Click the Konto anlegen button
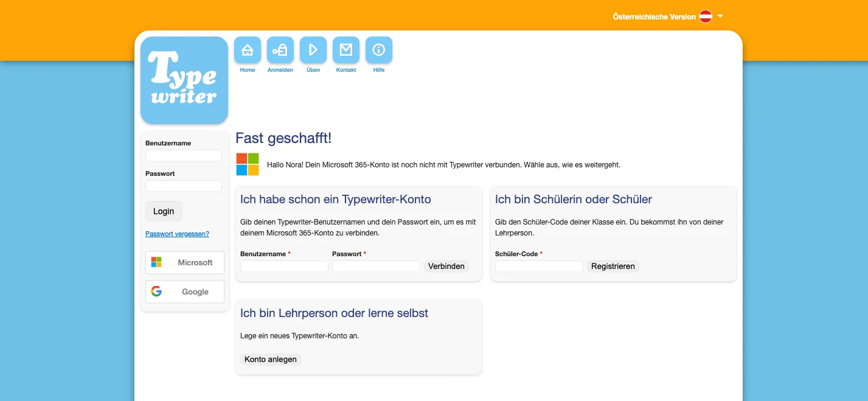The height and width of the screenshot is (401, 868). pyautogui.click(x=271, y=359)
